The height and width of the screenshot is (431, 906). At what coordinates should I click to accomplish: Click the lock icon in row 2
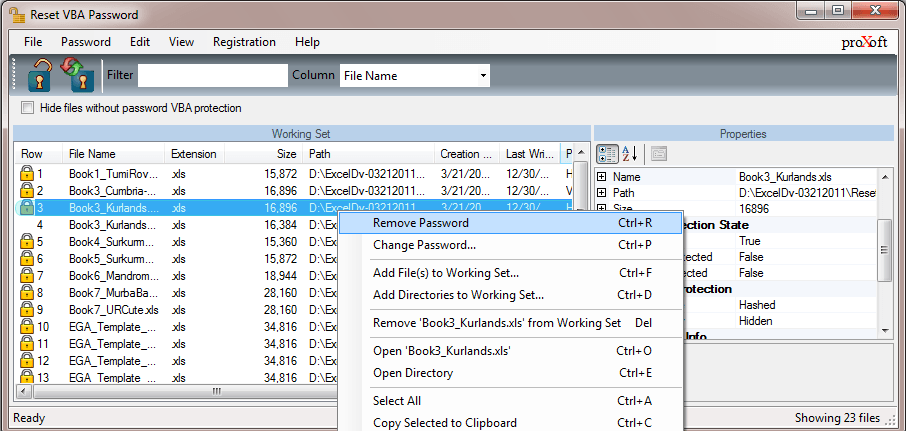click(27, 190)
